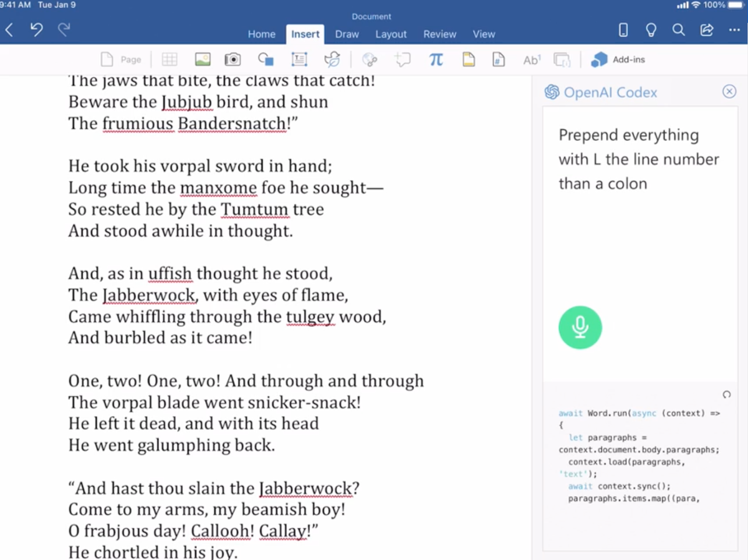Click the 'OpenAI Codex' pane title
The width and height of the screenshot is (748, 560).
[610, 92]
